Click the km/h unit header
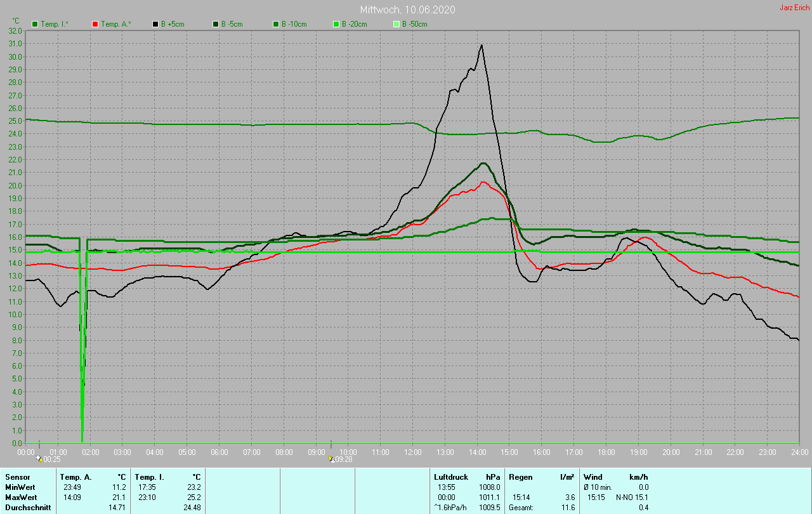 pos(638,477)
